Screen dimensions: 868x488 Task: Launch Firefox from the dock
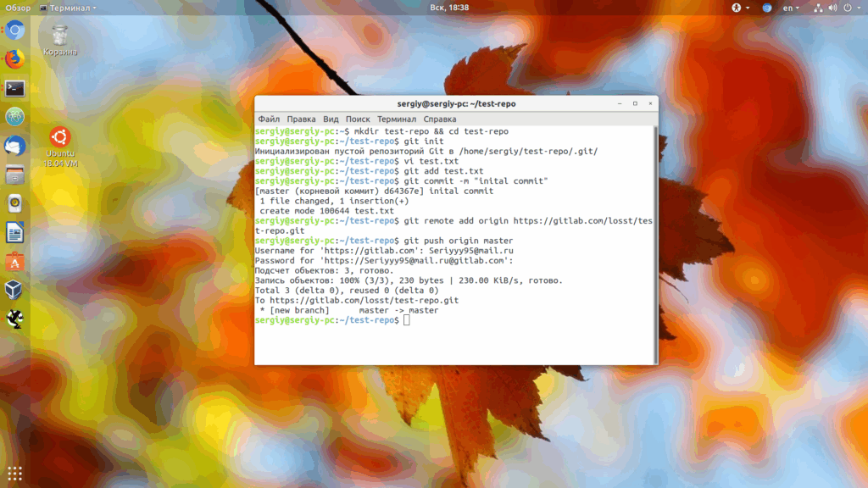pos(15,58)
